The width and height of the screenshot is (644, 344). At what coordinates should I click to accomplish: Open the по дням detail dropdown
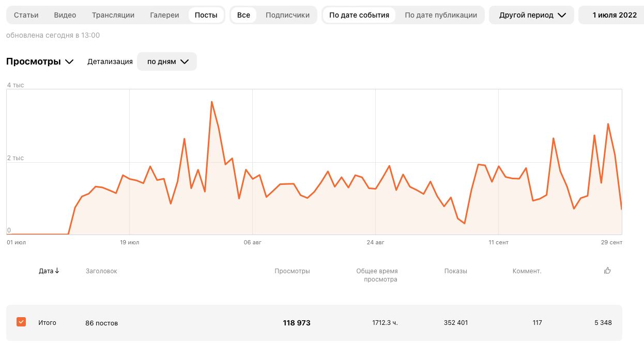[167, 61]
